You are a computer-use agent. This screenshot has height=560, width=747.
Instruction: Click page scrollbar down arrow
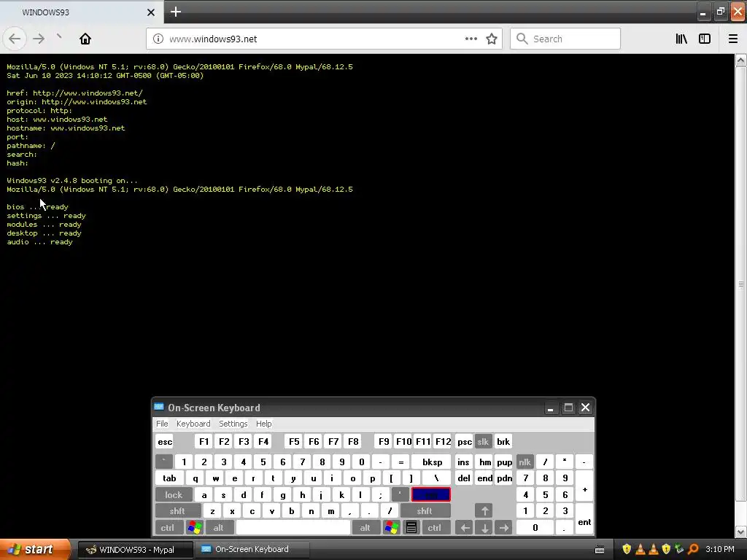coord(740,532)
